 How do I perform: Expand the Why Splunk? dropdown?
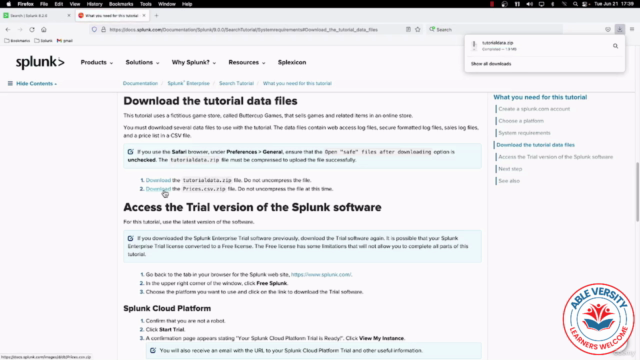tap(194, 62)
